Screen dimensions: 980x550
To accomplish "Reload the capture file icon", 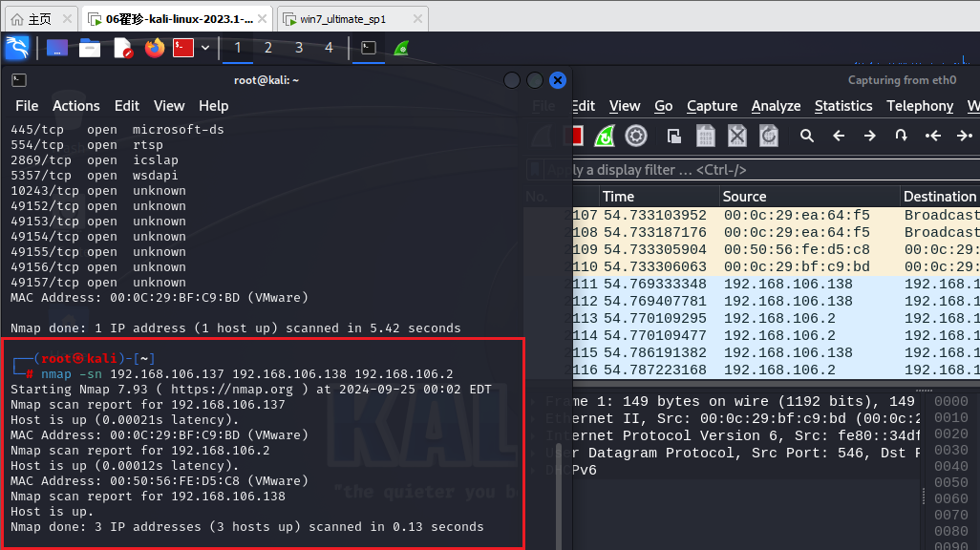I will point(769,136).
